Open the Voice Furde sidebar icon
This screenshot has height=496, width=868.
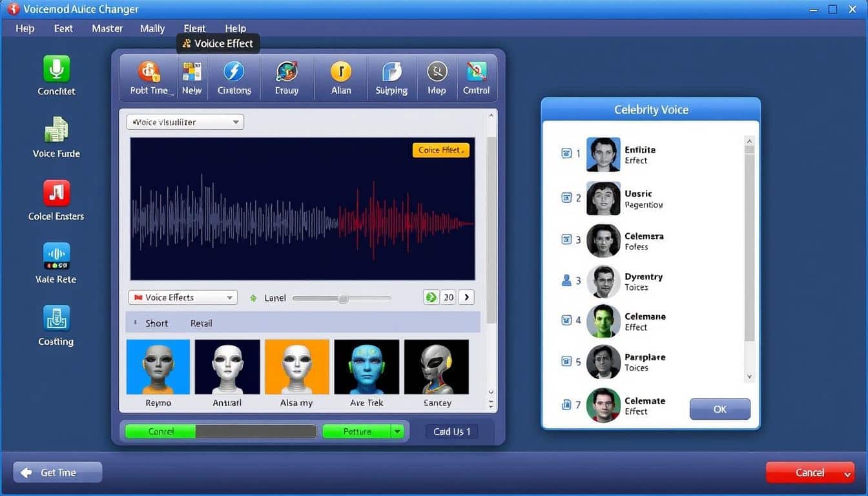click(56, 129)
